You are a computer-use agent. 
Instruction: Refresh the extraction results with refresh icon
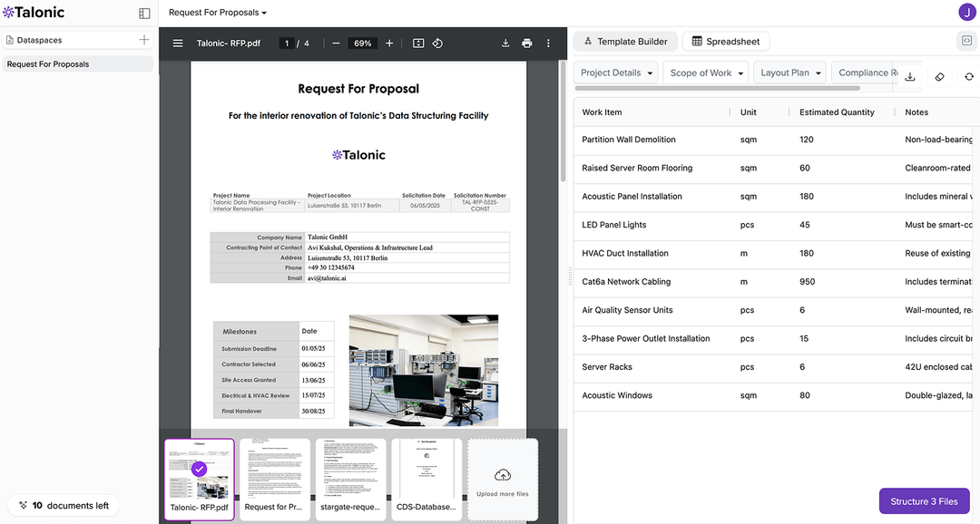969,77
